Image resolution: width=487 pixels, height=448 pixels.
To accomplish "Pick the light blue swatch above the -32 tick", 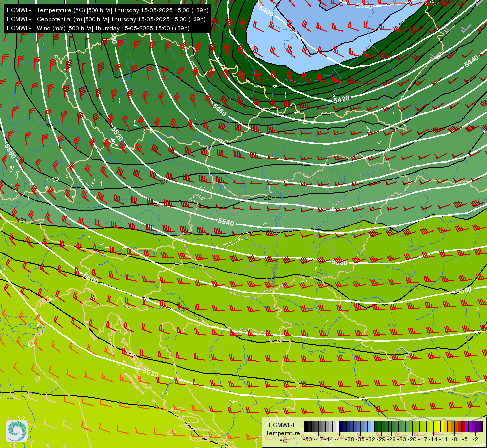I will click(x=373, y=426).
